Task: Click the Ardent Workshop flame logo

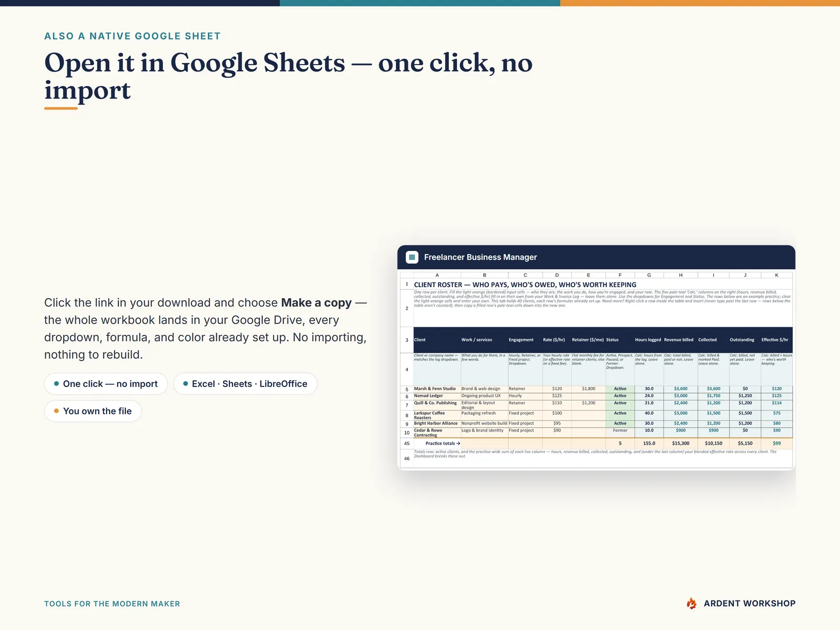Action: click(692, 604)
